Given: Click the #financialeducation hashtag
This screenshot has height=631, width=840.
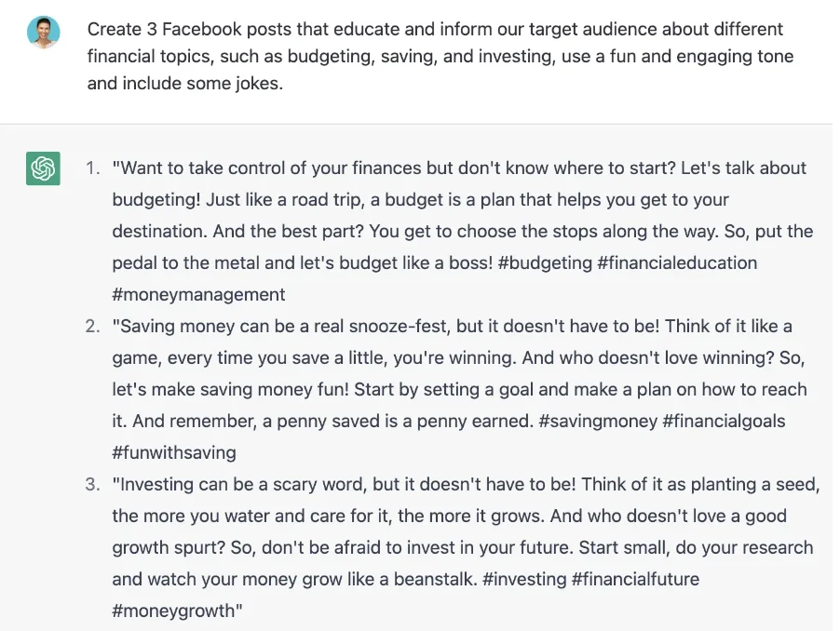Looking at the screenshot, I should click(677, 262).
